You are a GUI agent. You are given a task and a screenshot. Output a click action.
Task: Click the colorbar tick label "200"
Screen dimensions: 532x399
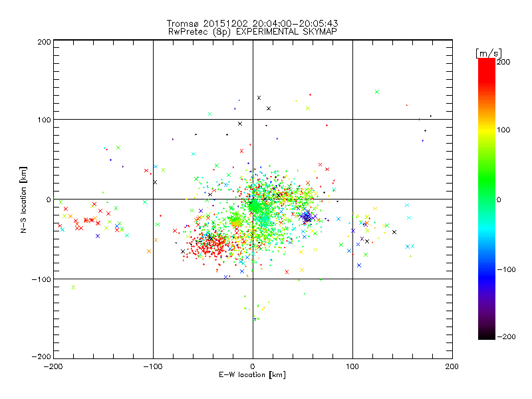tap(503, 62)
